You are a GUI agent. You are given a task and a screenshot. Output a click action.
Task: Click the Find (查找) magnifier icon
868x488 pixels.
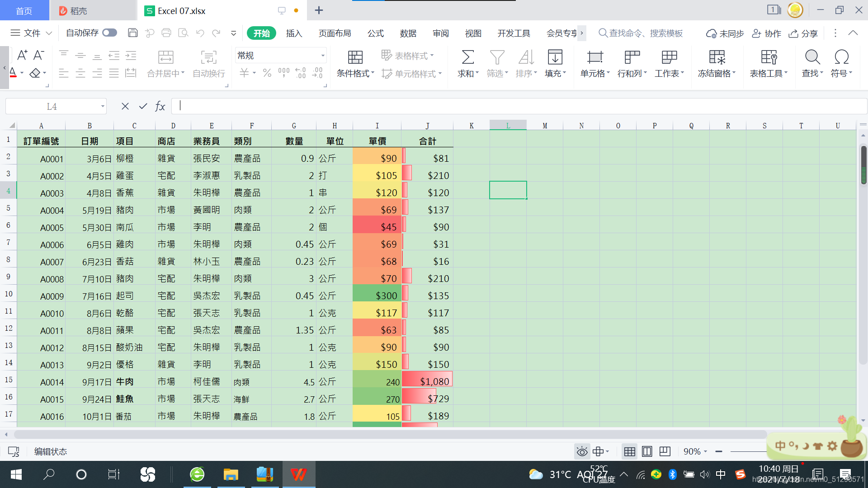click(x=812, y=57)
